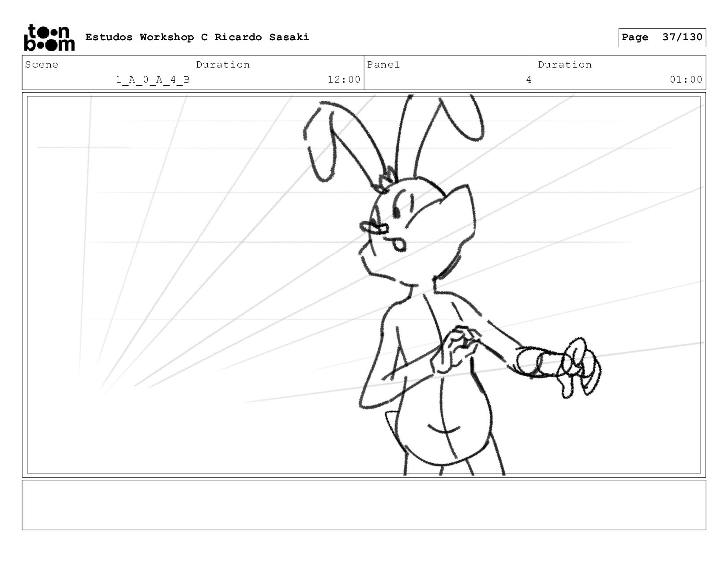Click the 'Panel' header label
The image size is (728, 563).
tap(383, 64)
